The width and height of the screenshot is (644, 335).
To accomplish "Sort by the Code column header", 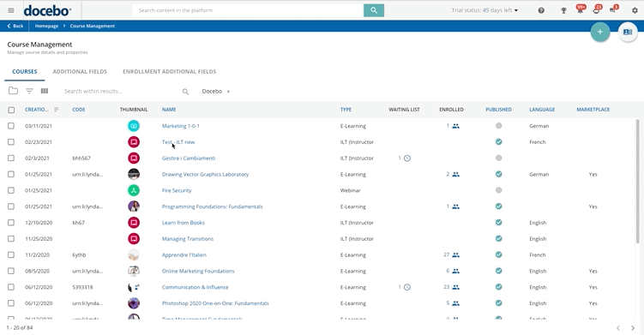I will pos(79,110).
